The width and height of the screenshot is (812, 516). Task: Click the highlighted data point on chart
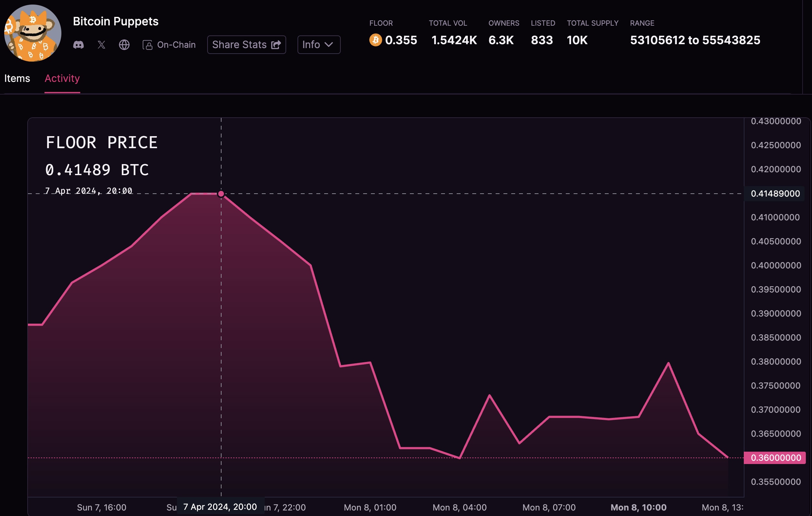(221, 194)
